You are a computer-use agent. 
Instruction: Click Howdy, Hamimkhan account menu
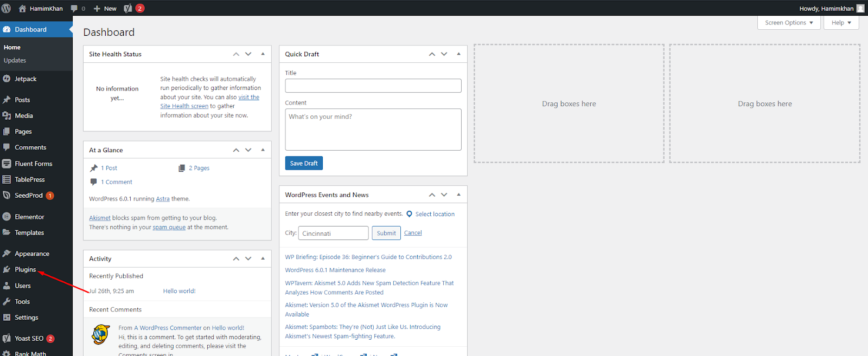click(x=832, y=8)
